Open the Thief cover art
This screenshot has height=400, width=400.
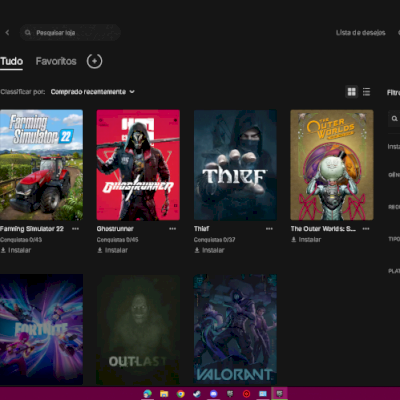coord(235,165)
